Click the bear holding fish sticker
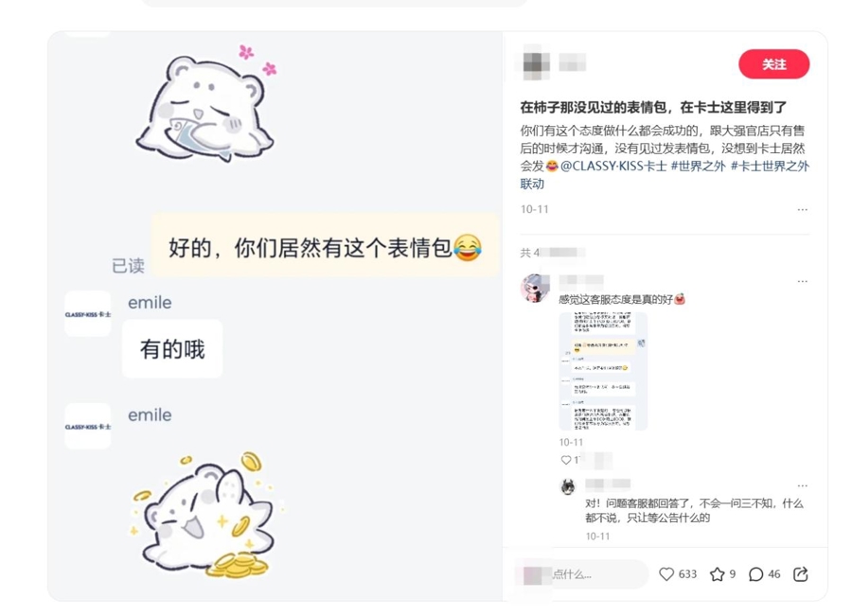 click(x=206, y=106)
